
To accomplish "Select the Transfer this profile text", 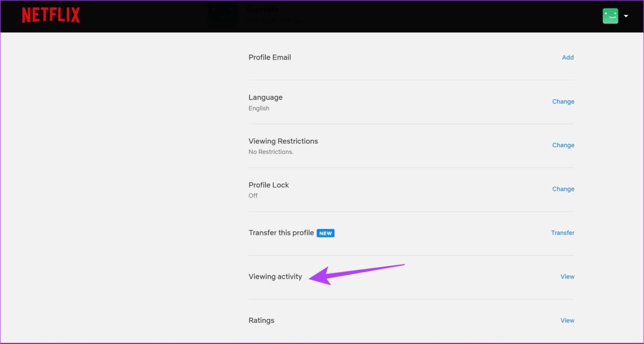I will pyautogui.click(x=281, y=233).
